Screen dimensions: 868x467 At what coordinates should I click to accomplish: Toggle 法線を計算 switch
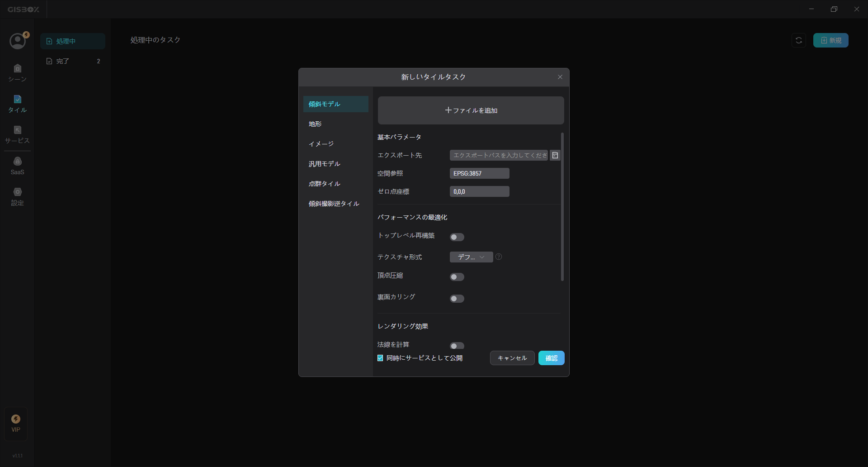pyautogui.click(x=457, y=346)
